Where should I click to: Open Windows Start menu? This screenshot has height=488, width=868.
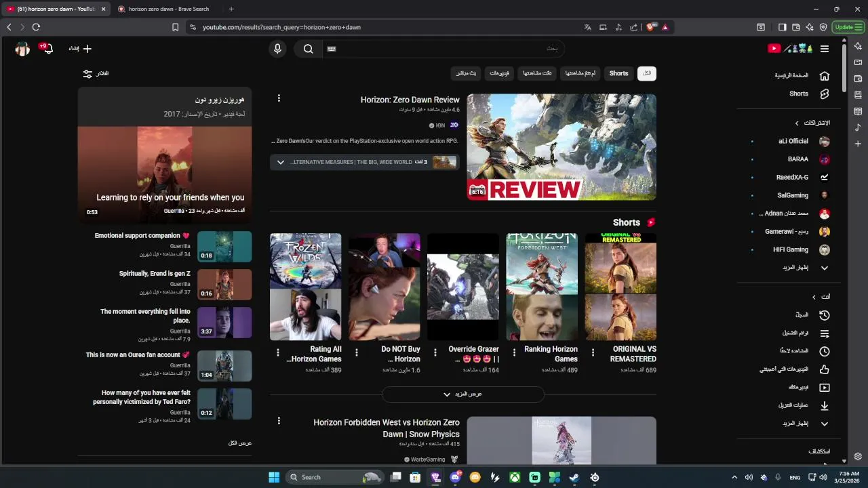pyautogui.click(x=274, y=477)
